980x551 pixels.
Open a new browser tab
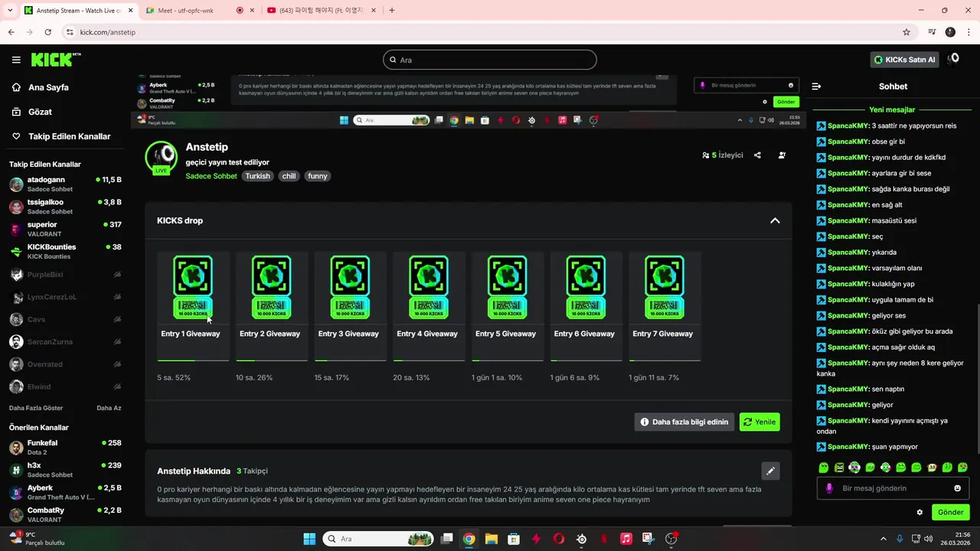(392, 11)
